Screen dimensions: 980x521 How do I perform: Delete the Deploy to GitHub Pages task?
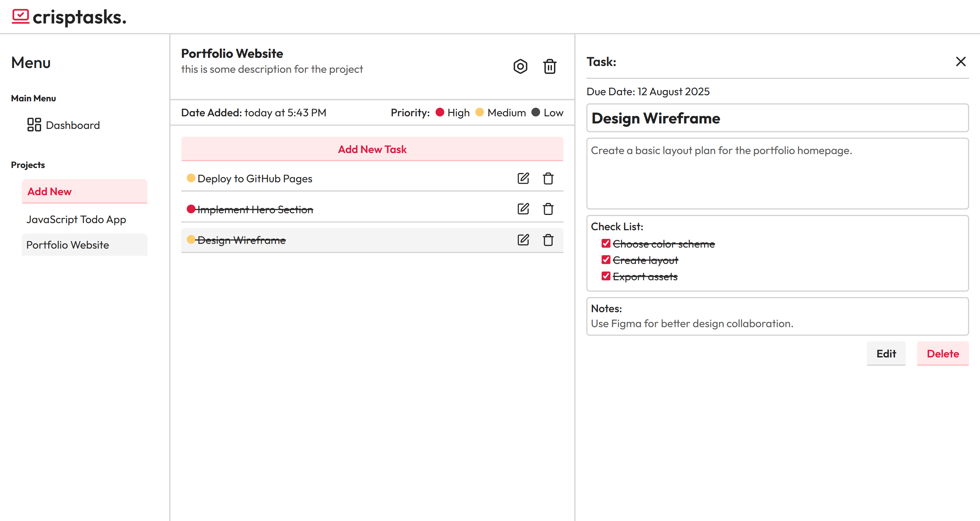coord(548,178)
